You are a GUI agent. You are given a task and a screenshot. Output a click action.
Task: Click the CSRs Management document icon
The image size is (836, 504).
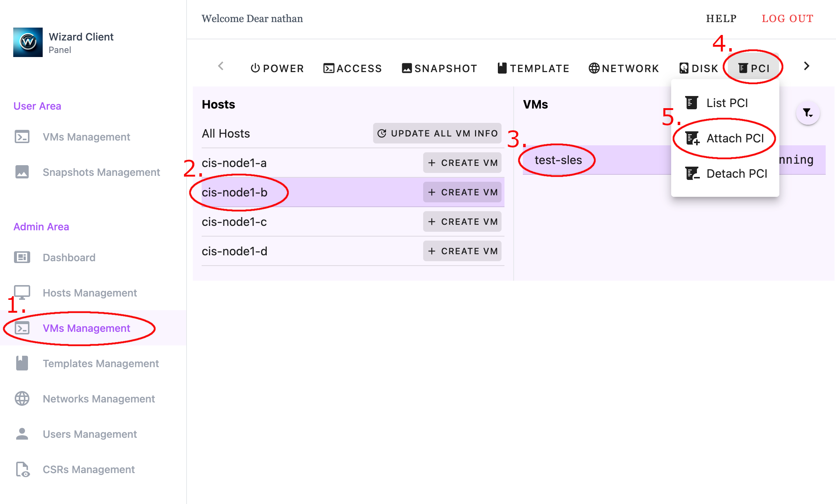pyautogui.click(x=22, y=469)
